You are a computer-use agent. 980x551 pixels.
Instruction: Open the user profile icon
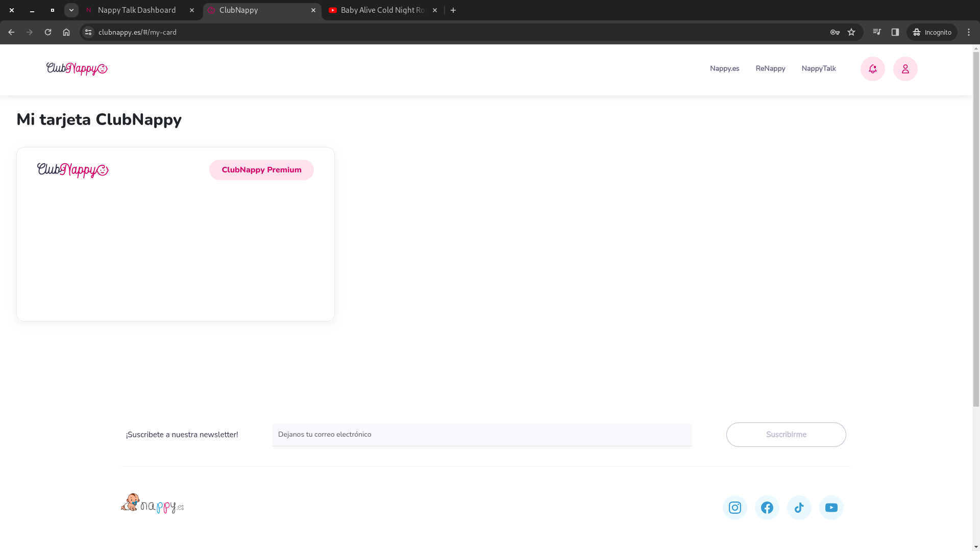905,69
